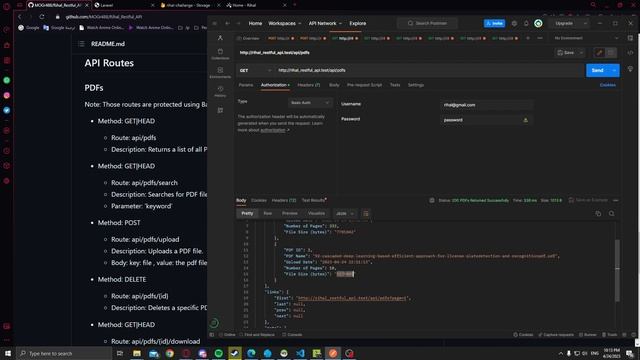Open the Basic Auth type dropdown
640x360 pixels.
[x=310, y=103]
